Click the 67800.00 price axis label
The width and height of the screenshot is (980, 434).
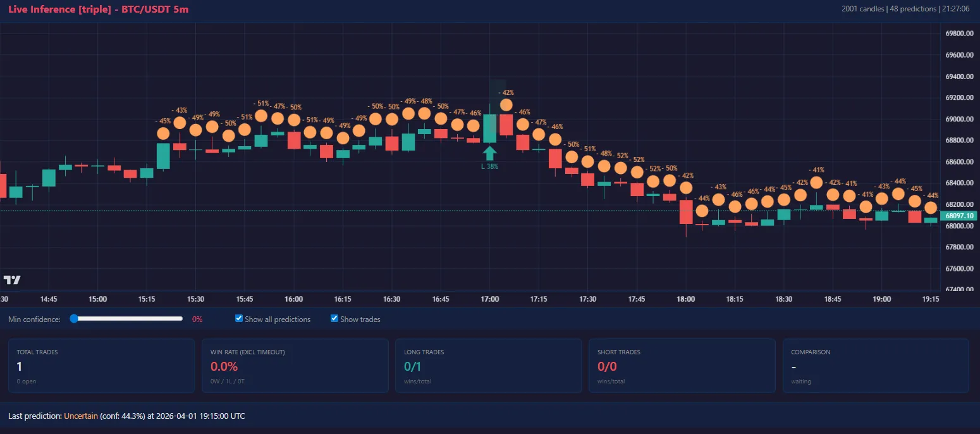click(959, 247)
